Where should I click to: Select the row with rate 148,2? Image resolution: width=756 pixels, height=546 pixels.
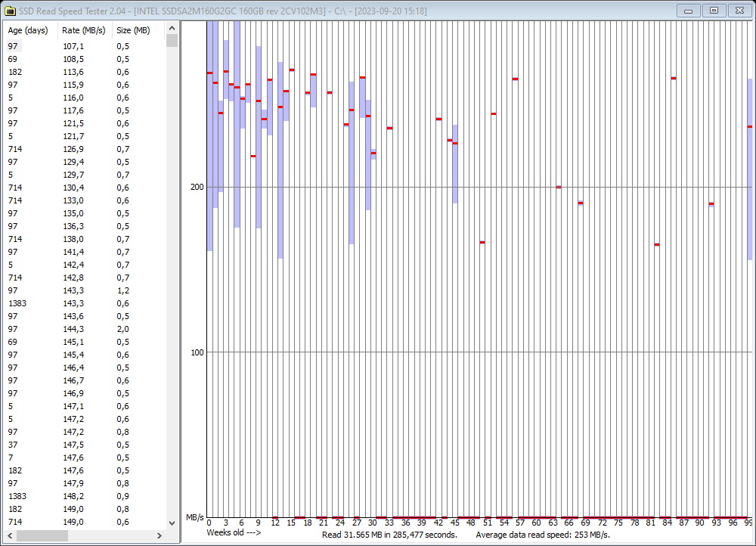85,496
